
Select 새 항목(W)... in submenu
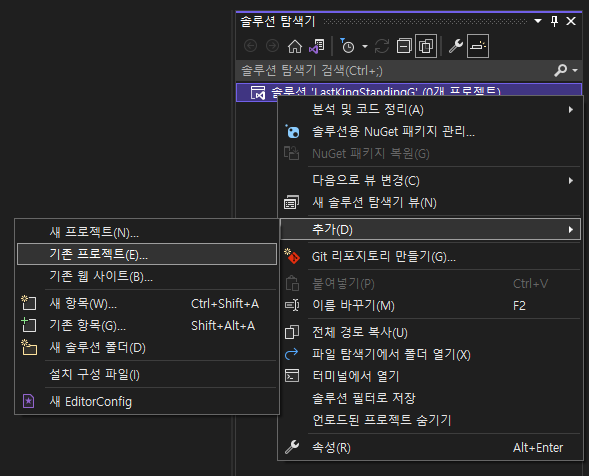pos(147,304)
